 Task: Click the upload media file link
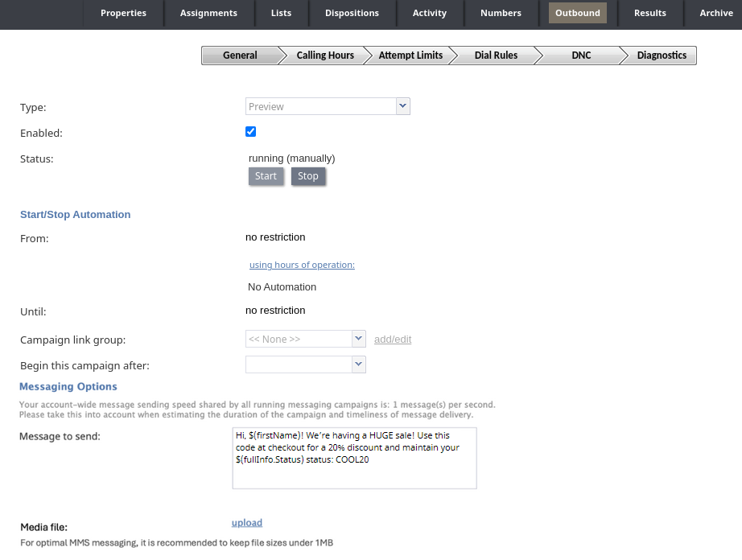coord(247,523)
